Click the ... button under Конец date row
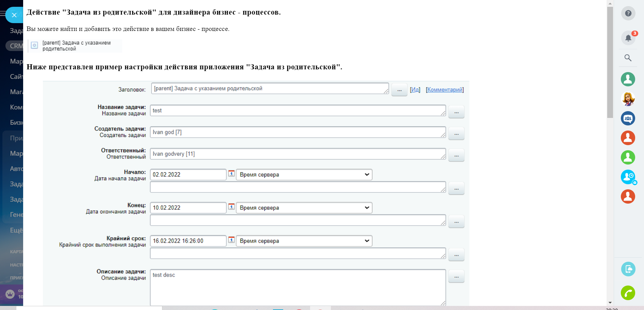This screenshot has height=310, width=644. tap(456, 222)
